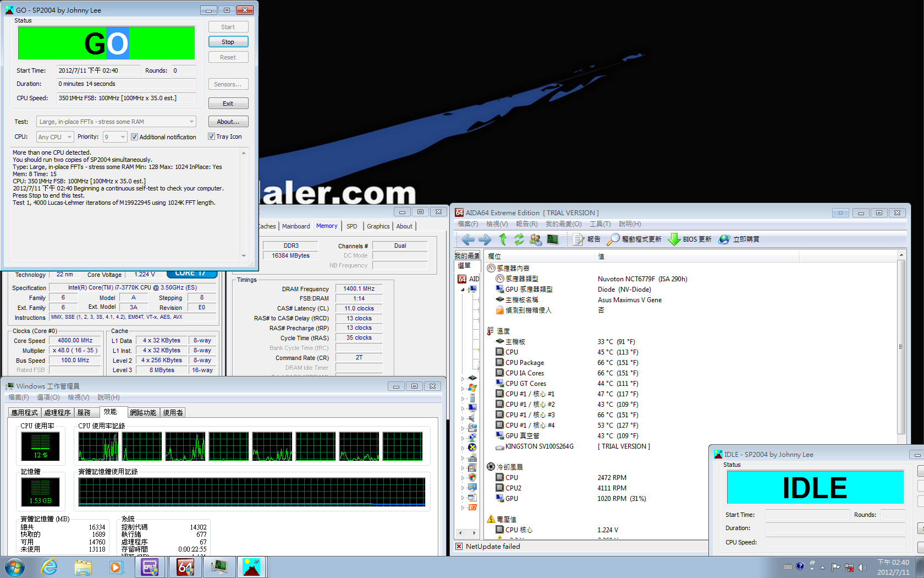Click the AIDA64 root tree item
This screenshot has height=578, width=924.
click(469, 279)
